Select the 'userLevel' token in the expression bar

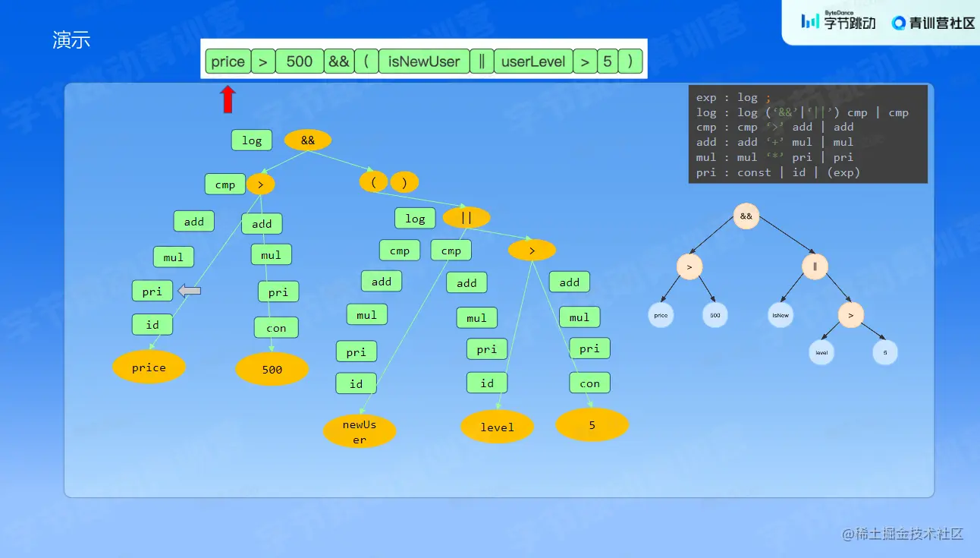(x=533, y=61)
